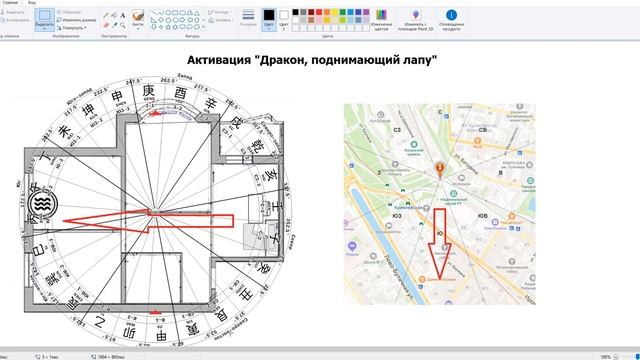Choose the right triangle shape

click(x=153, y=20)
